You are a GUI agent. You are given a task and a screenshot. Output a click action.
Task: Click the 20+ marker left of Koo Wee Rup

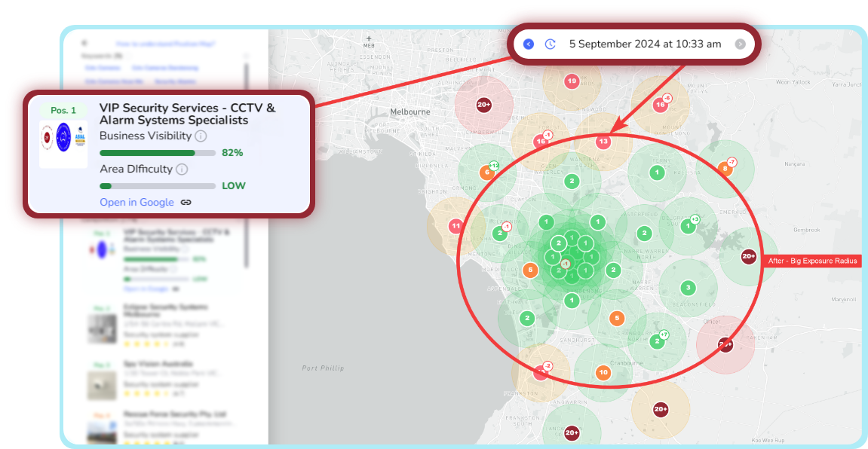tap(661, 409)
